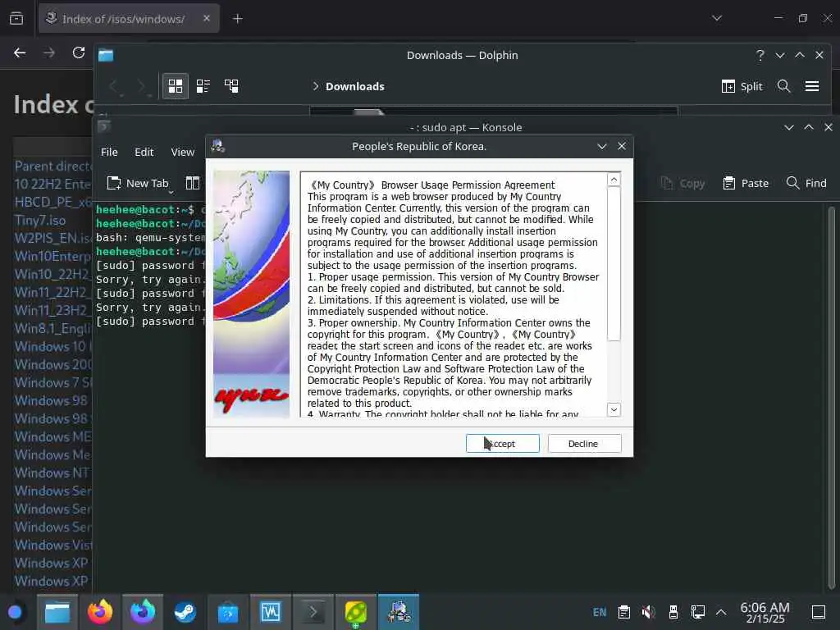Open network connections tray icon
840x630 pixels.
point(698,612)
